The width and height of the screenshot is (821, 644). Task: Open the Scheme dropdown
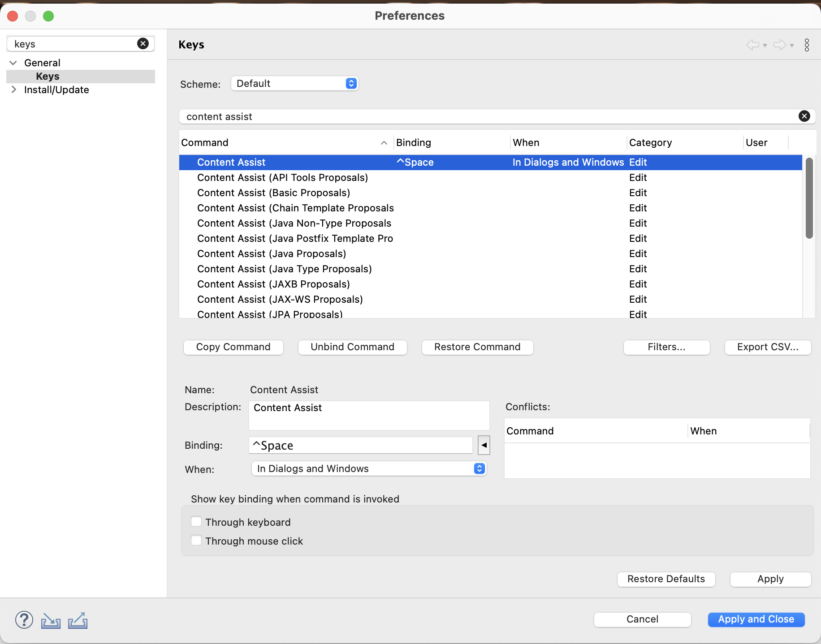[x=295, y=83]
